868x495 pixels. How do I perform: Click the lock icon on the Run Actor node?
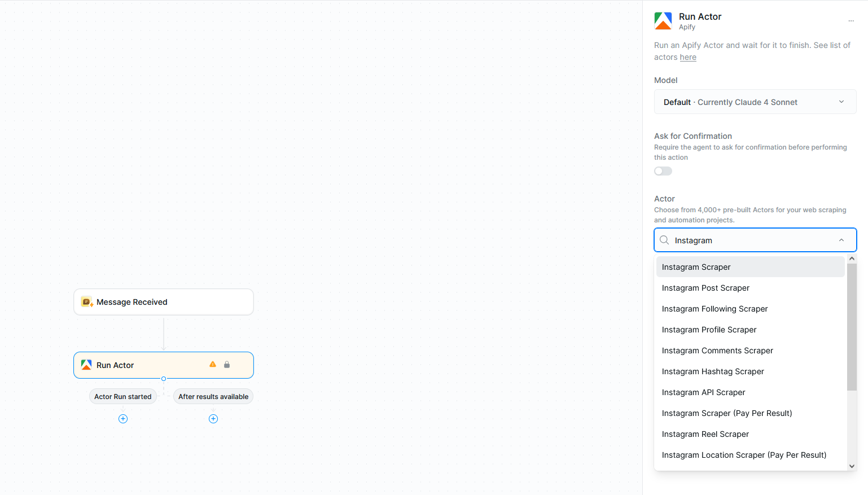click(x=227, y=364)
